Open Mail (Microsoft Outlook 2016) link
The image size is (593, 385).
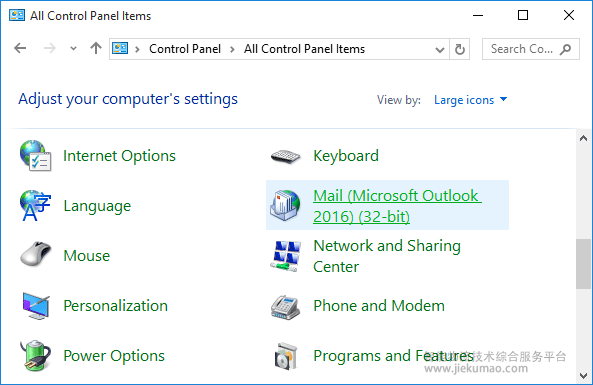[397, 206]
